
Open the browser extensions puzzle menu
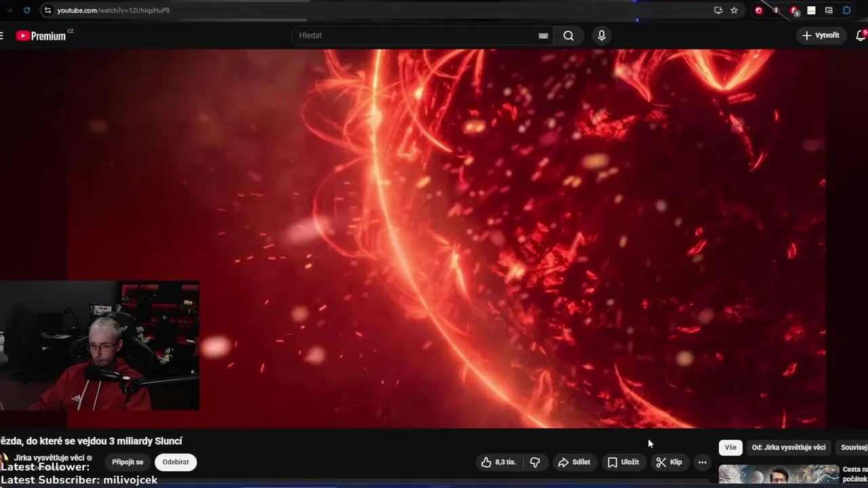point(847,10)
